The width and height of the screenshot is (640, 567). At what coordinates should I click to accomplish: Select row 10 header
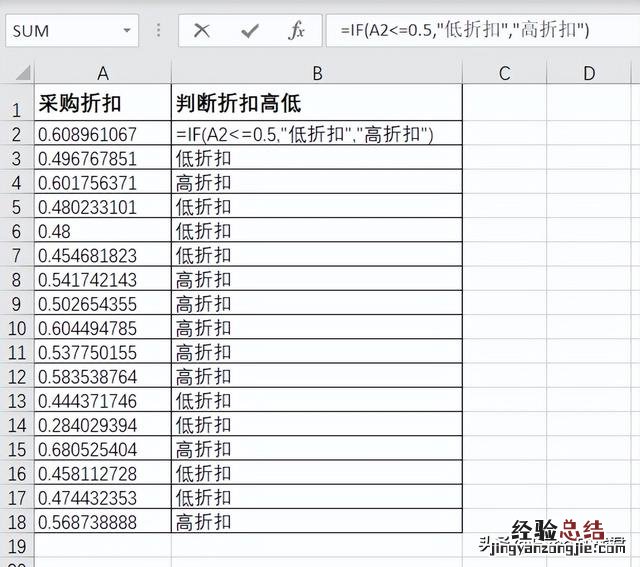click(17, 328)
